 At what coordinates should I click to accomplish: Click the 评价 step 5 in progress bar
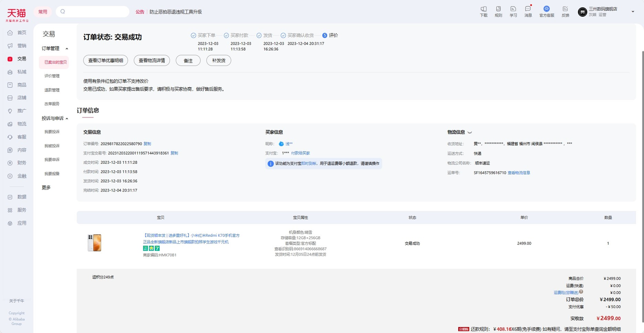[x=330, y=35]
